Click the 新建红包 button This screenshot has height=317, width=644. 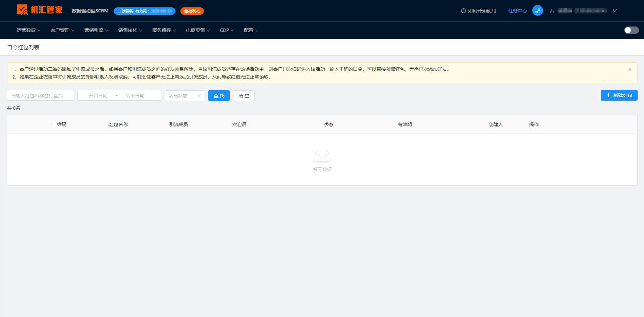coord(619,95)
